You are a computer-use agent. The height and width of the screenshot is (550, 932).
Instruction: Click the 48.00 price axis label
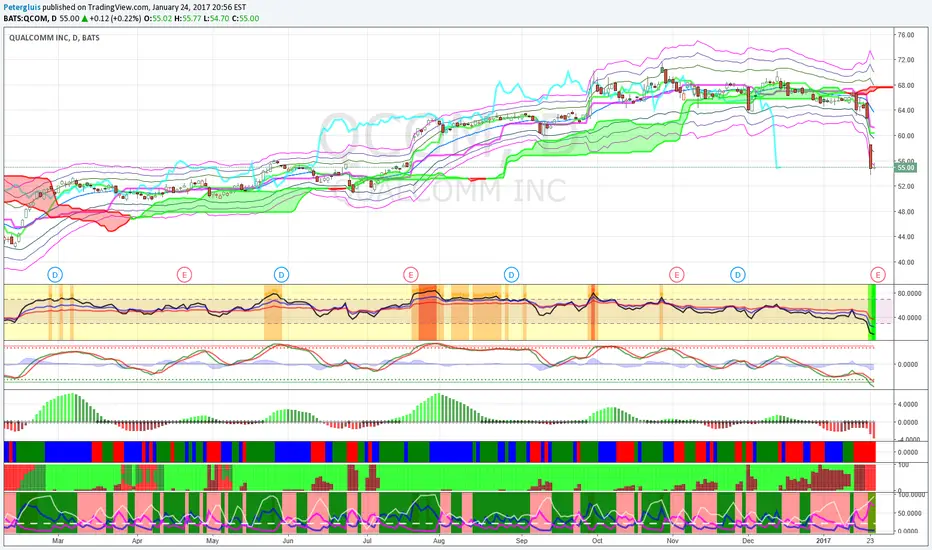click(x=906, y=212)
